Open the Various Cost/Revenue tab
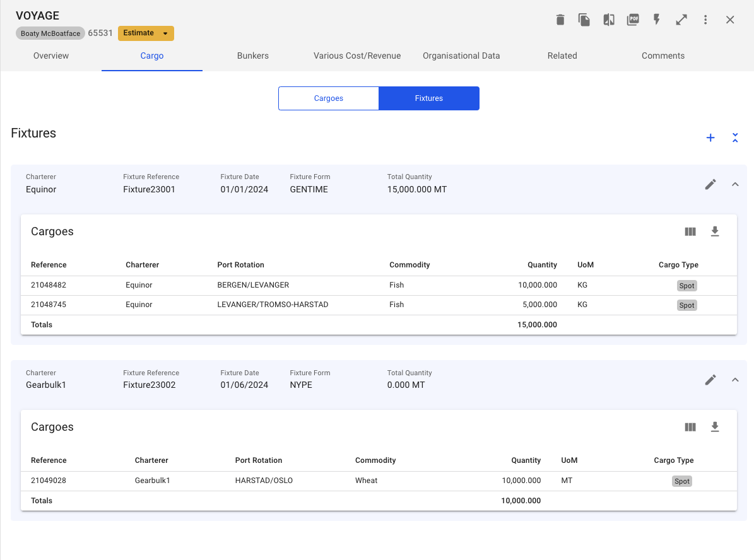The height and width of the screenshot is (560, 754). [357, 55]
